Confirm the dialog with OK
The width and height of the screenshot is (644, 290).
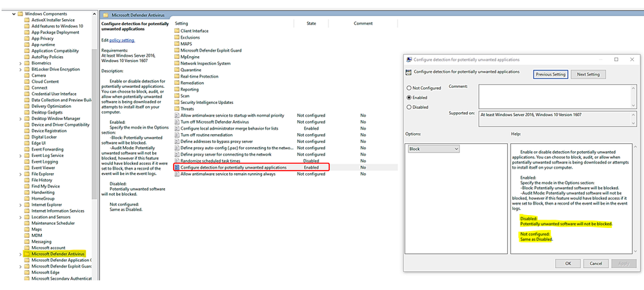pos(568,264)
